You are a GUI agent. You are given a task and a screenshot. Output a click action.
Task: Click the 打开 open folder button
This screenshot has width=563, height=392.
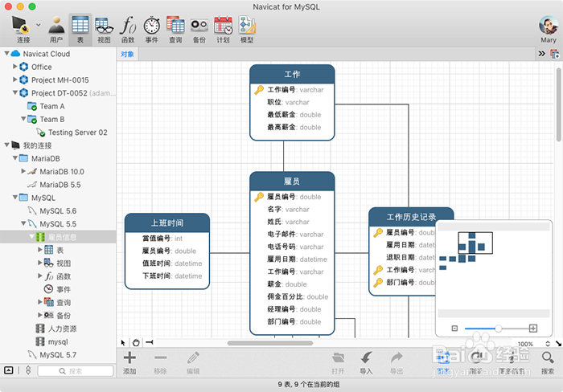click(x=338, y=362)
